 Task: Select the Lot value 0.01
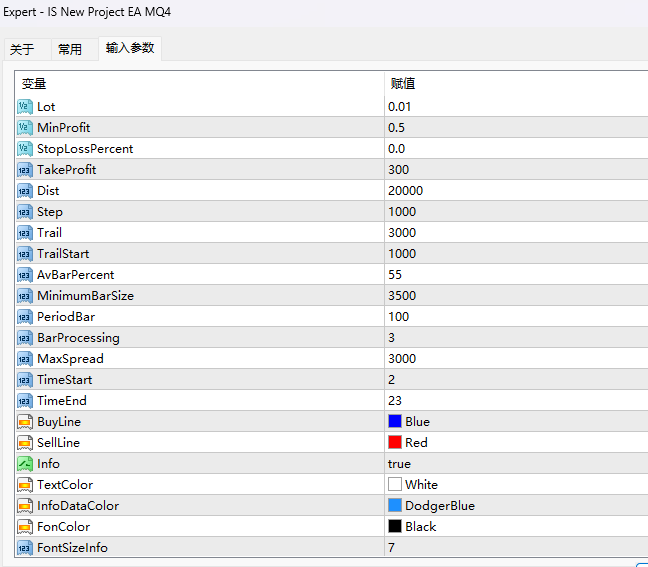[x=400, y=107]
